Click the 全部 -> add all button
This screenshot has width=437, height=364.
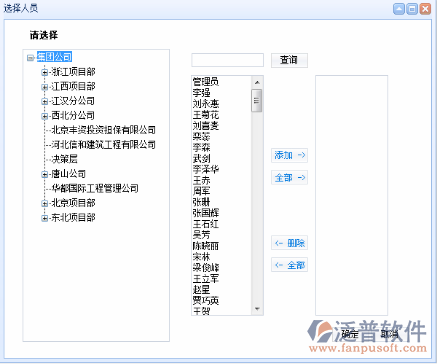(x=289, y=178)
